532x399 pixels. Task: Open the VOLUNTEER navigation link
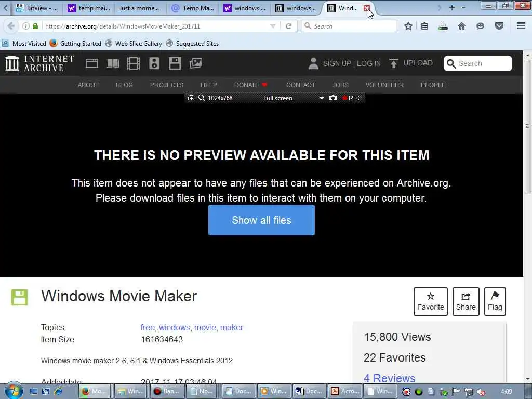pyautogui.click(x=384, y=85)
